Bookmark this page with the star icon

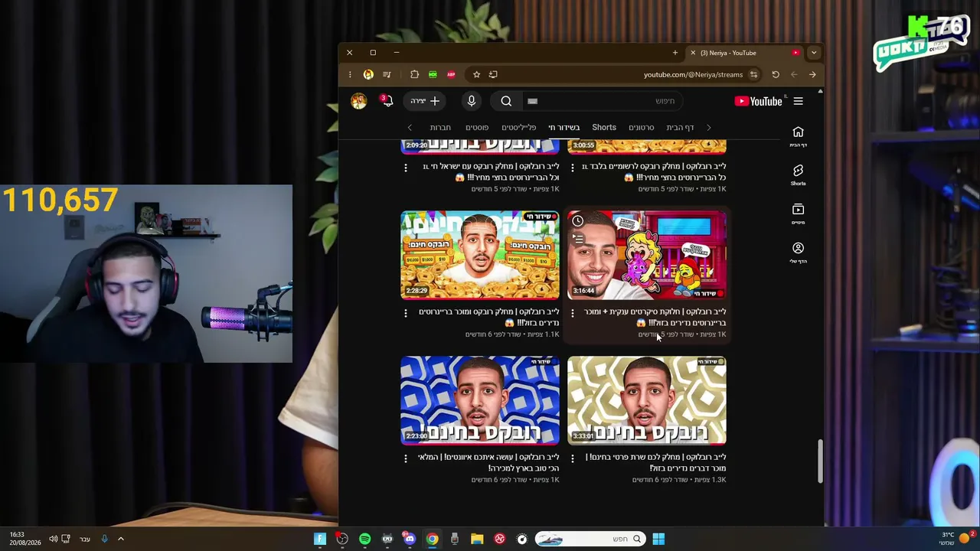click(x=476, y=74)
